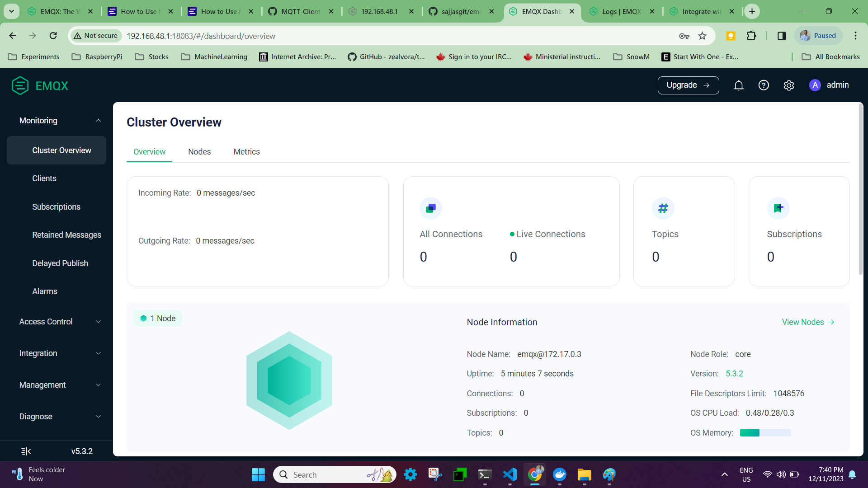Open the tab search dropdown arrow
Viewport: 868px width, 488px height.
point(11,11)
